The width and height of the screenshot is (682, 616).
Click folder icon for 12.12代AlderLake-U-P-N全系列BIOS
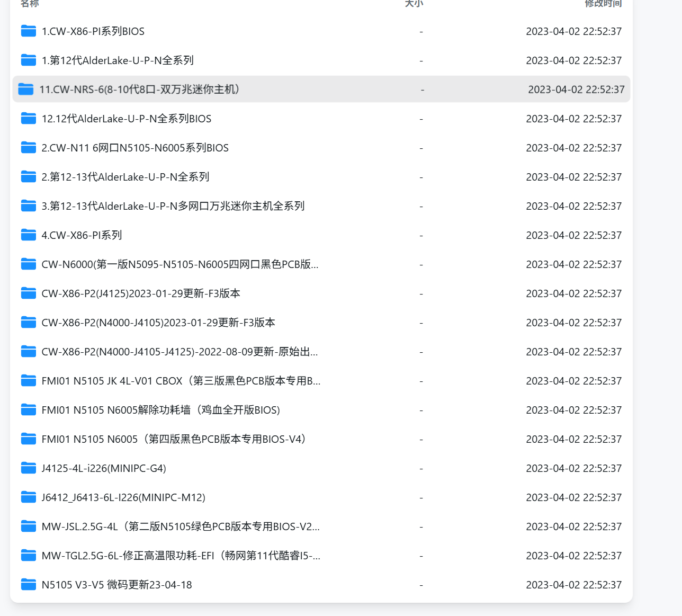(x=29, y=119)
